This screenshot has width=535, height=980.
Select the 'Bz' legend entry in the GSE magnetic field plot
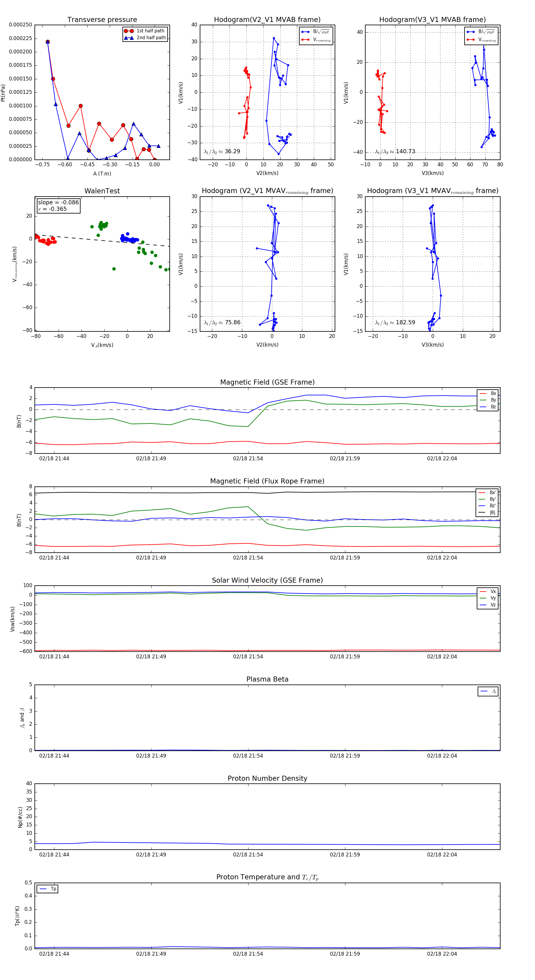point(488,407)
